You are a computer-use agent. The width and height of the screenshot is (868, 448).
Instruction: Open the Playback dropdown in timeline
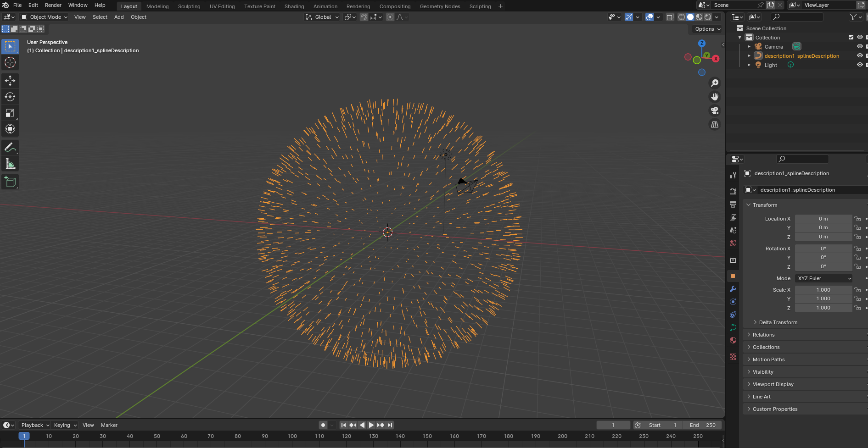(35, 425)
